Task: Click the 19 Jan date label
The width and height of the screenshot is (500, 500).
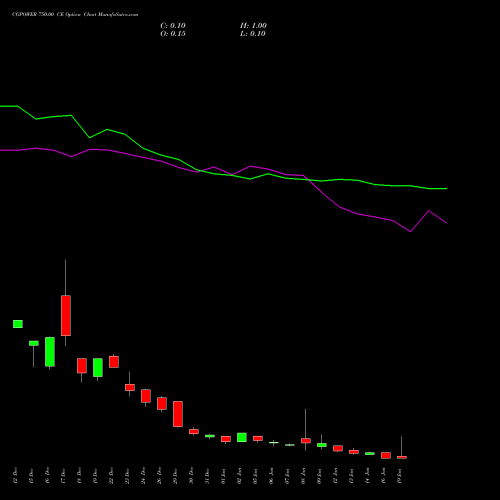Action: pos(399,476)
